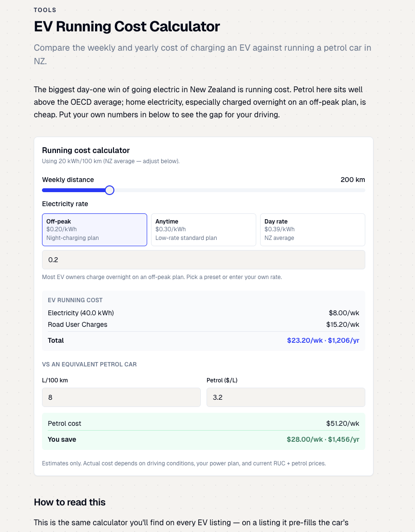Click the Electricity (40.0 kWh) row
Screen dimensions: 415x532
pos(204,313)
